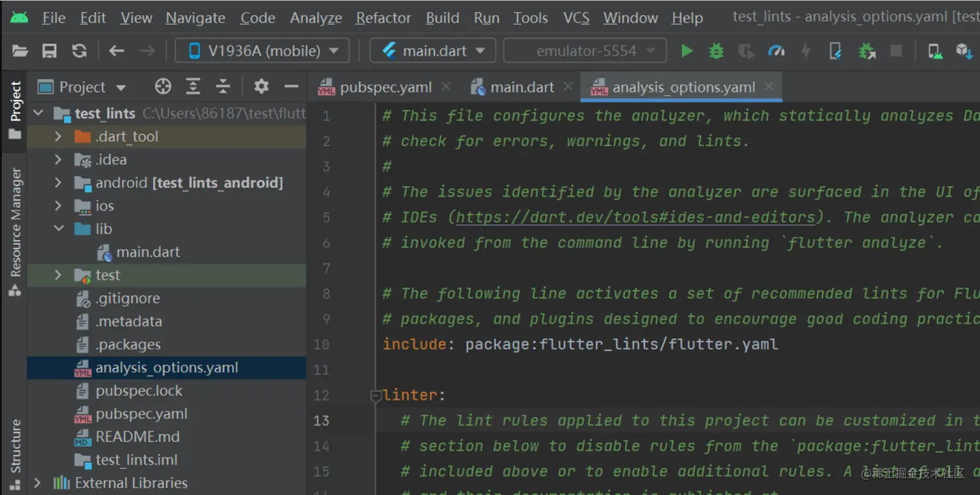Expand the android folder node
980x495 pixels.
click(58, 183)
